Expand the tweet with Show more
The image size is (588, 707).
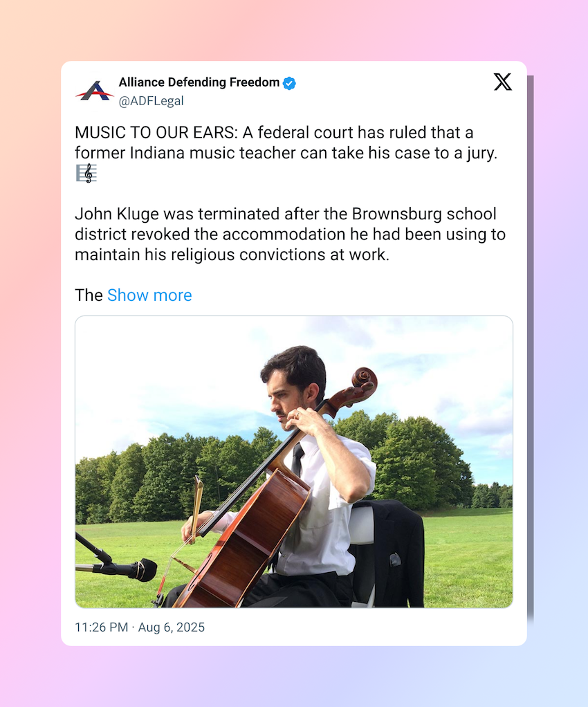(149, 295)
